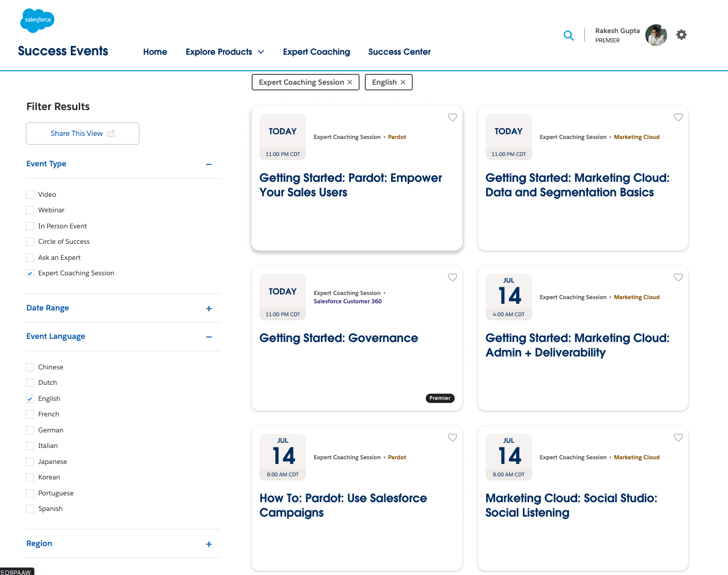Collapse the Event Language section
This screenshot has height=575, width=728.
point(209,337)
